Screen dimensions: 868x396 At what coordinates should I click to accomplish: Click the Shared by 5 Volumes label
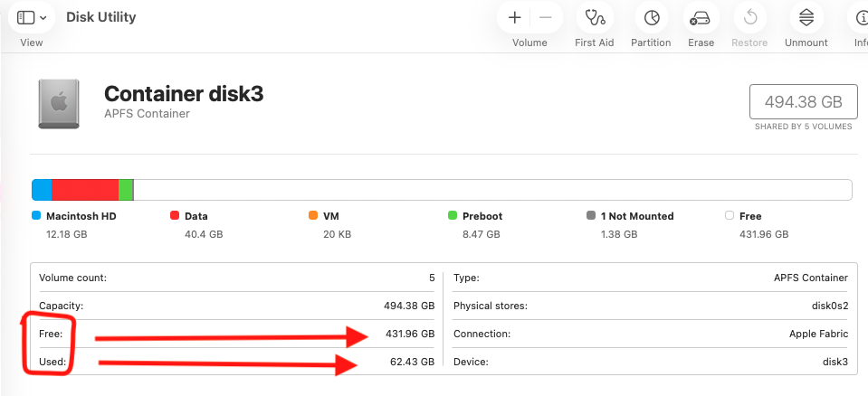click(803, 127)
